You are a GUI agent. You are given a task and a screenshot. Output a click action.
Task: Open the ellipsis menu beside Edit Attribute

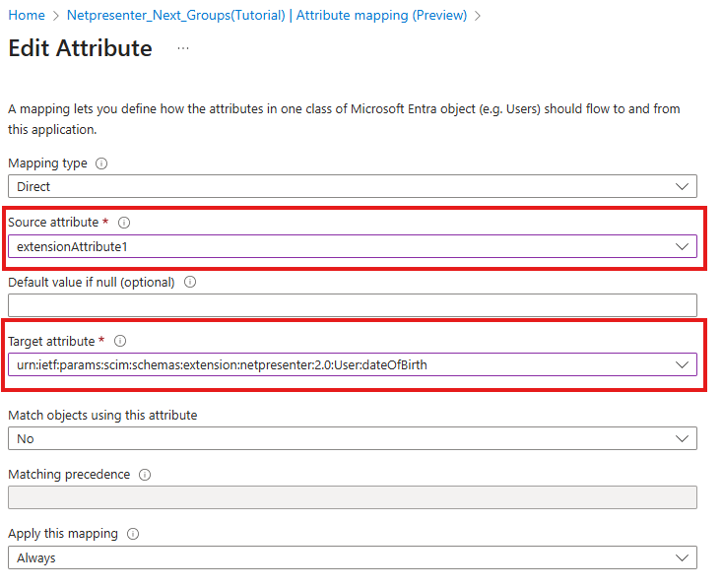coord(183,48)
